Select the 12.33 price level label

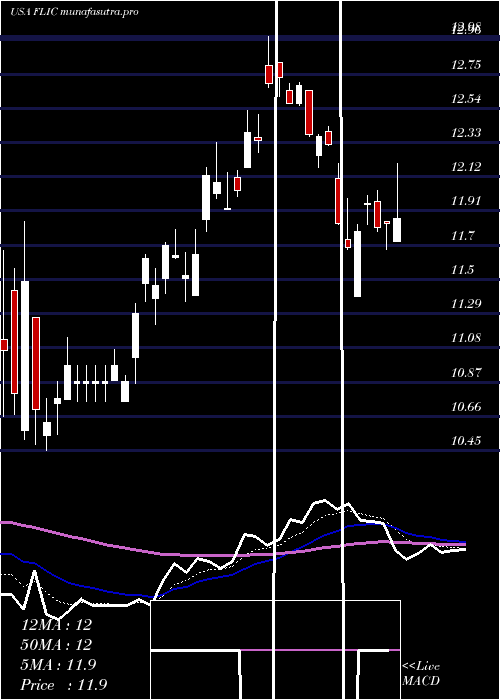(x=466, y=133)
